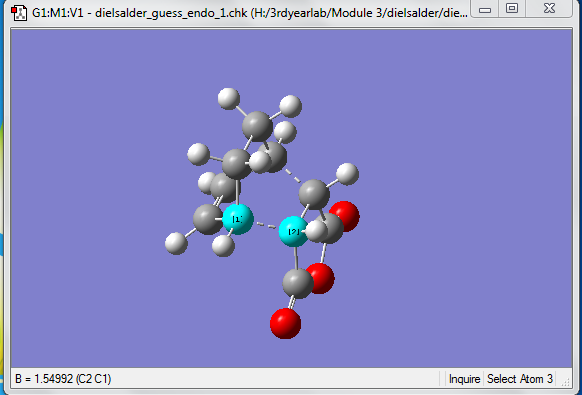
Task: Click the Inquire mode label in status bar
Action: [x=465, y=379]
